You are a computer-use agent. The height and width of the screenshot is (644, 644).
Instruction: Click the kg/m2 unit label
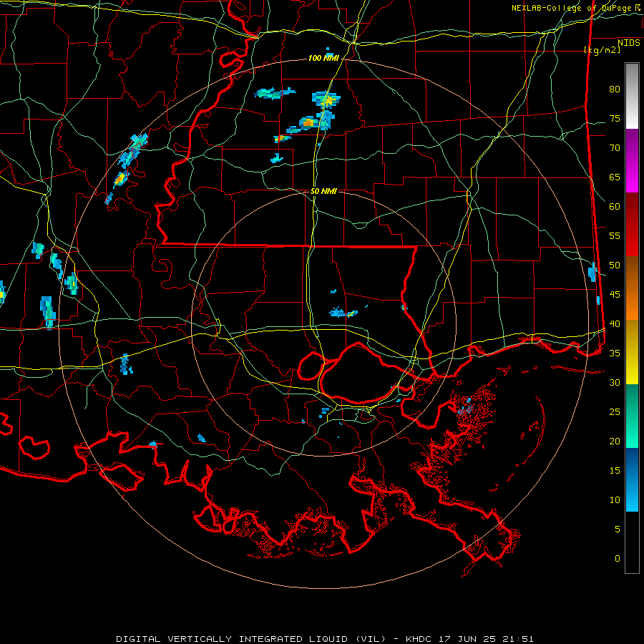pyautogui.click(x=602, y=50)
